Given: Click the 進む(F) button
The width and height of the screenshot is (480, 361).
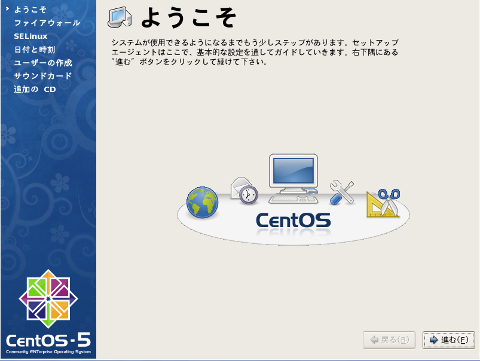Looking at the screenshot, I should tap(448, 340).
